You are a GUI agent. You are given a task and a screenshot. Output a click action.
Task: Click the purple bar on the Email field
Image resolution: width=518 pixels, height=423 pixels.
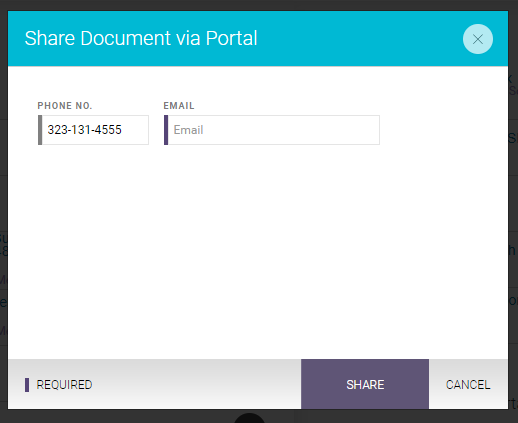tap(166, 130)
